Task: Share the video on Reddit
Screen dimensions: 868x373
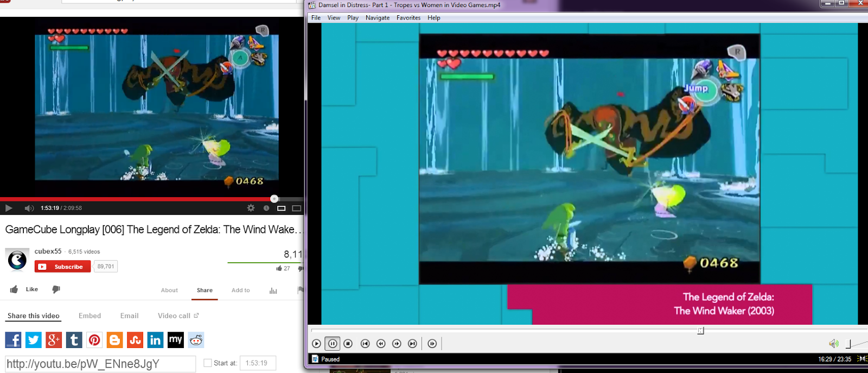Action: [x=196, y=340]
